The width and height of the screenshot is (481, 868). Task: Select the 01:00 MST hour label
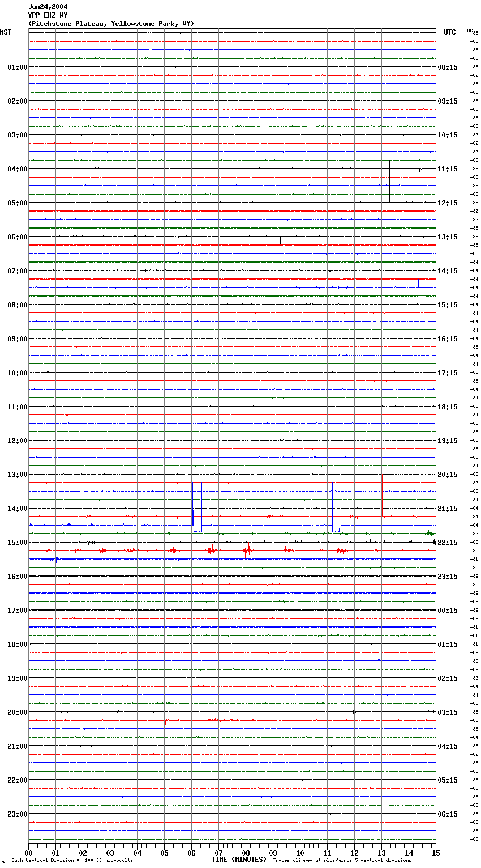(x=18, y=67)
